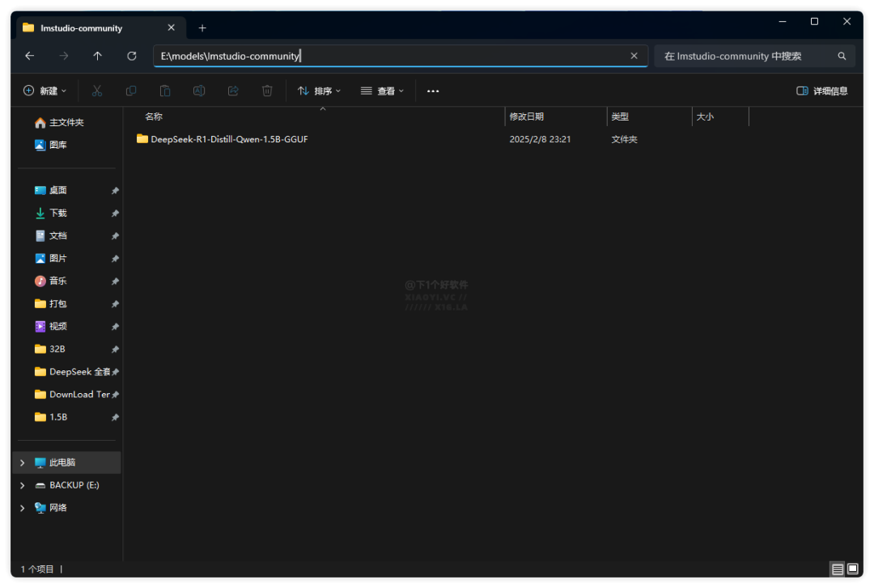Screen dimensions: 874x588
Task: Open the three-dot more options menu
Action: click(x=433, y=91)
